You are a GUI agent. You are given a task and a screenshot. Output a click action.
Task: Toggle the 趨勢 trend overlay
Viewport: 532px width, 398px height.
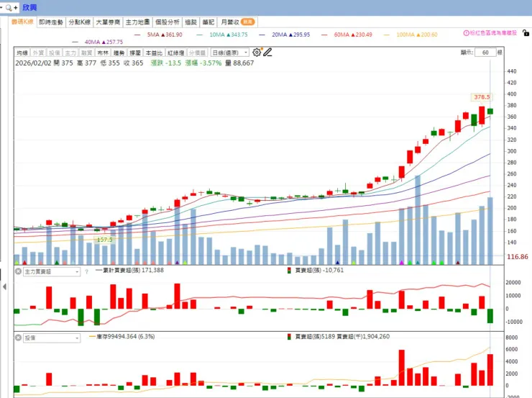click(119, 53)
